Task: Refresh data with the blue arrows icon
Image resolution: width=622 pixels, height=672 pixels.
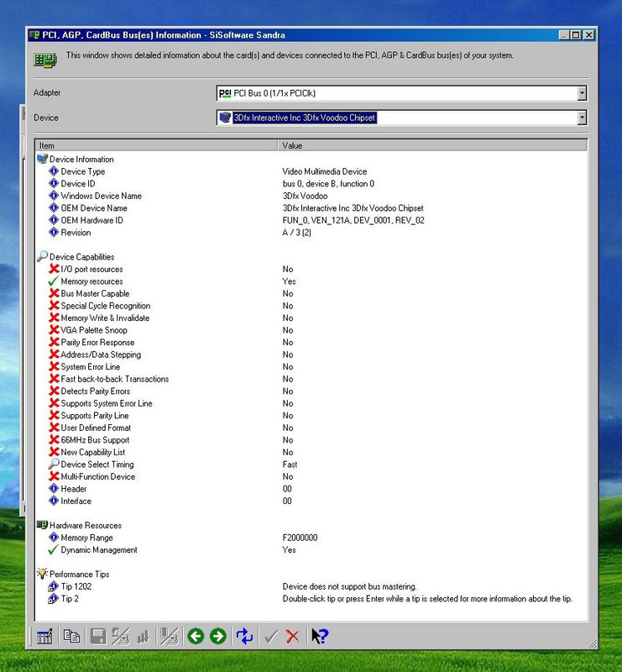Action: point(244,637)
